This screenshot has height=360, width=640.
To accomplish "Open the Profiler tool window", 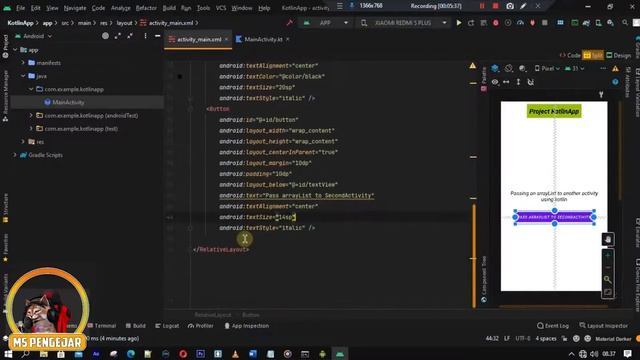I will [200, 326].
